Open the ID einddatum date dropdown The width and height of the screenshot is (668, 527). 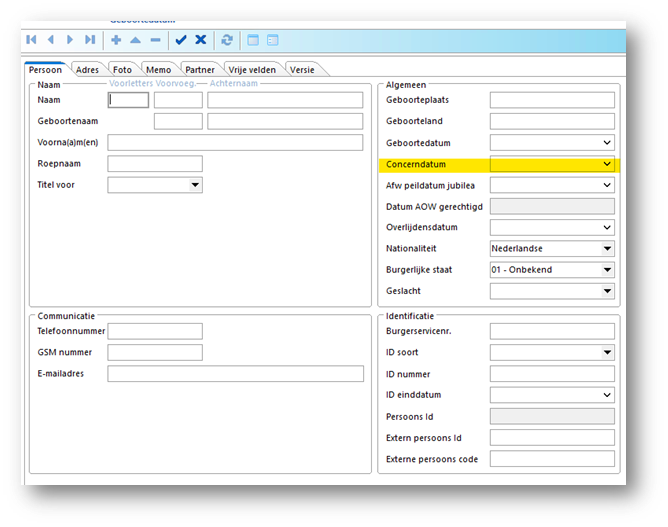click(607, 395)
